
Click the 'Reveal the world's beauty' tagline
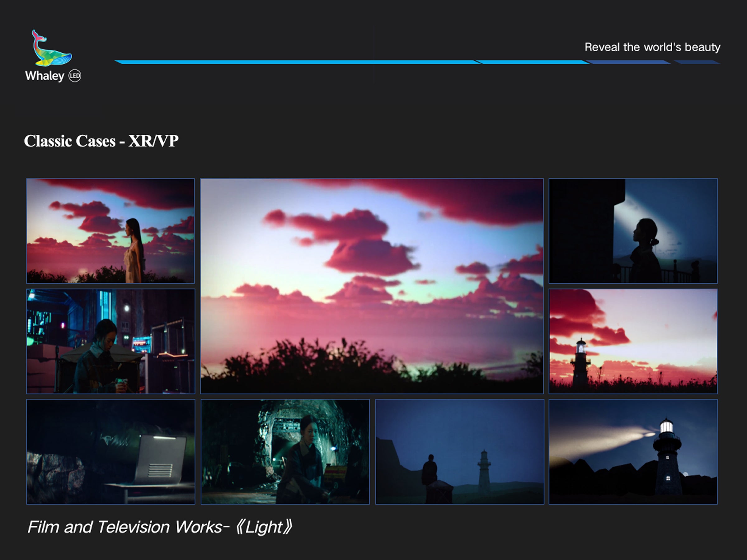click(x=652, y=47)
